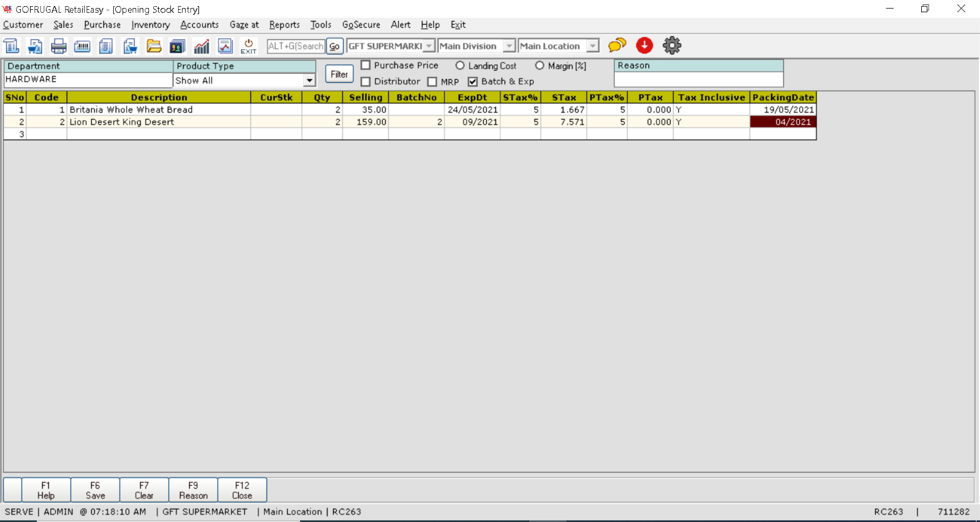Click the 35.00 Selling price cell
980x522 pixels.
click(x=366, y=110)
